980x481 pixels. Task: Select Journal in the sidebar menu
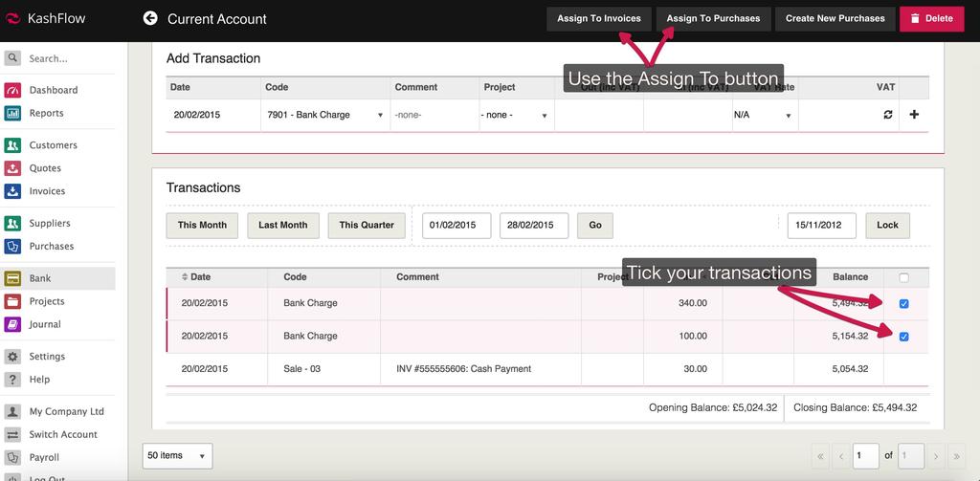pyautogui.click(x=45, y=324)
